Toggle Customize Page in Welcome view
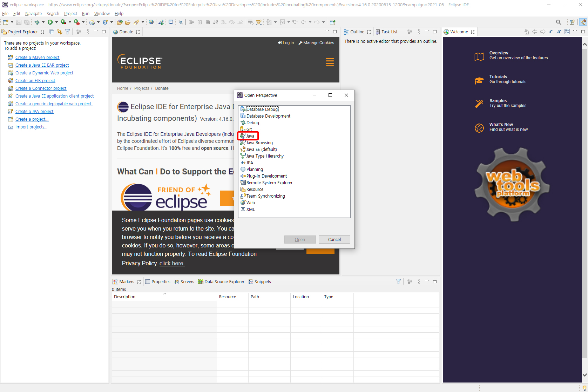This screenshot has width=588, height=392. [567, 32]
